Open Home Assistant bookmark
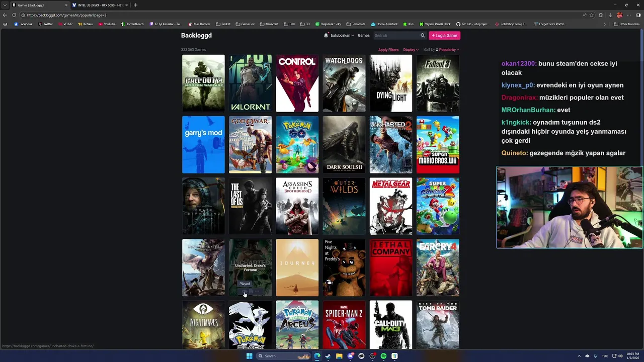644x362 pixels. coord(384,24)
